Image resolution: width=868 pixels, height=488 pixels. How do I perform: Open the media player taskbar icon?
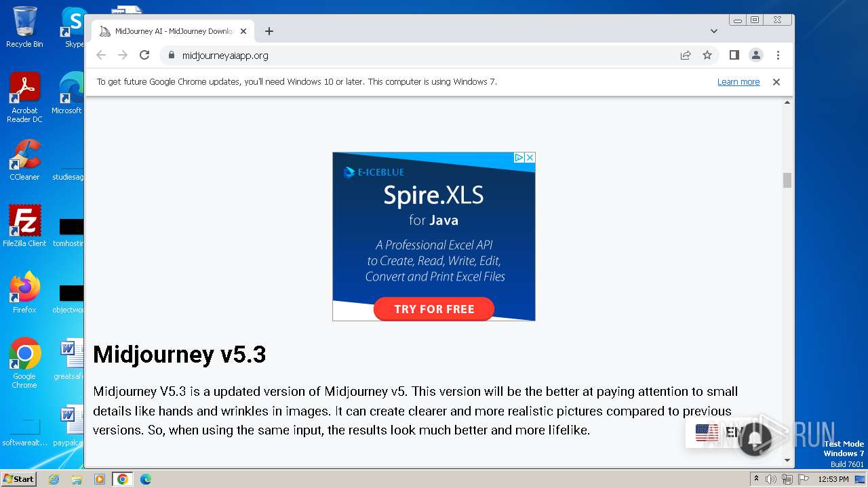pyautogui.click(x=100, y=479)
